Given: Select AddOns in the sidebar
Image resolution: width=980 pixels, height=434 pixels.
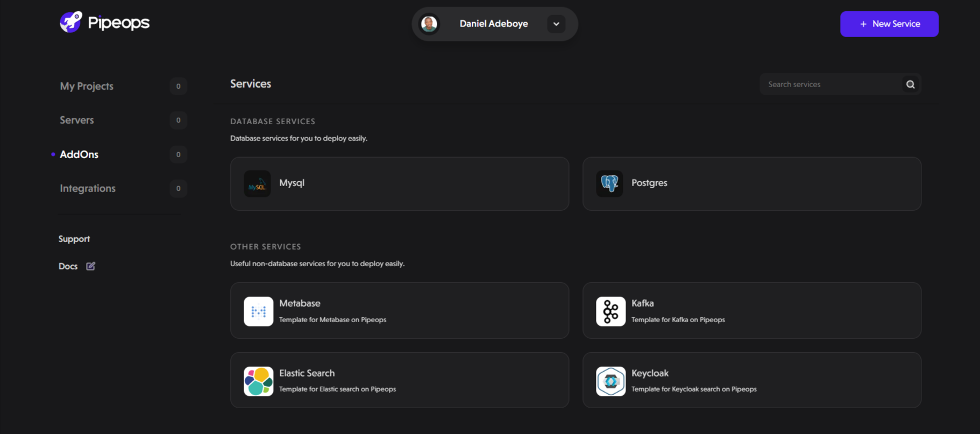Looking at the screenshot, I should (x=79, y=154).
